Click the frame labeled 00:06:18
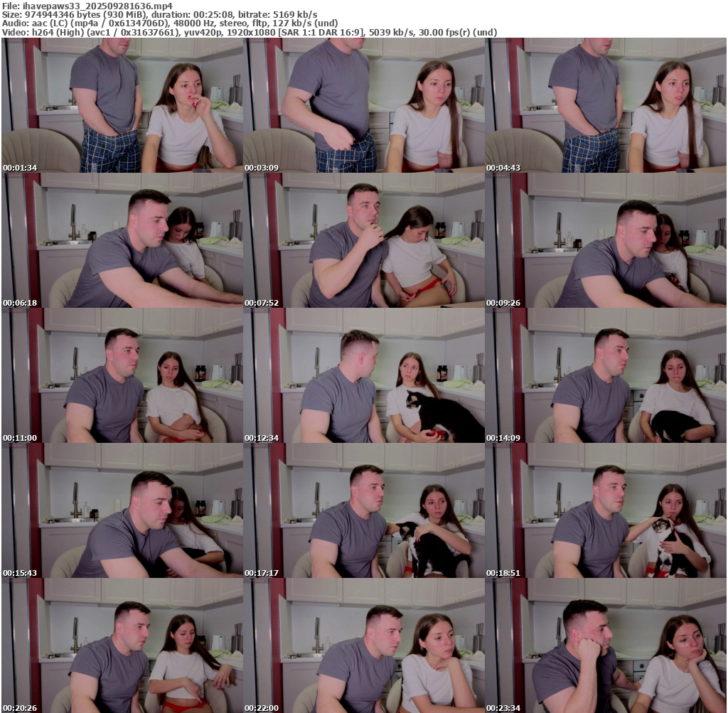728x713 pixels. [x=122, y=240]
